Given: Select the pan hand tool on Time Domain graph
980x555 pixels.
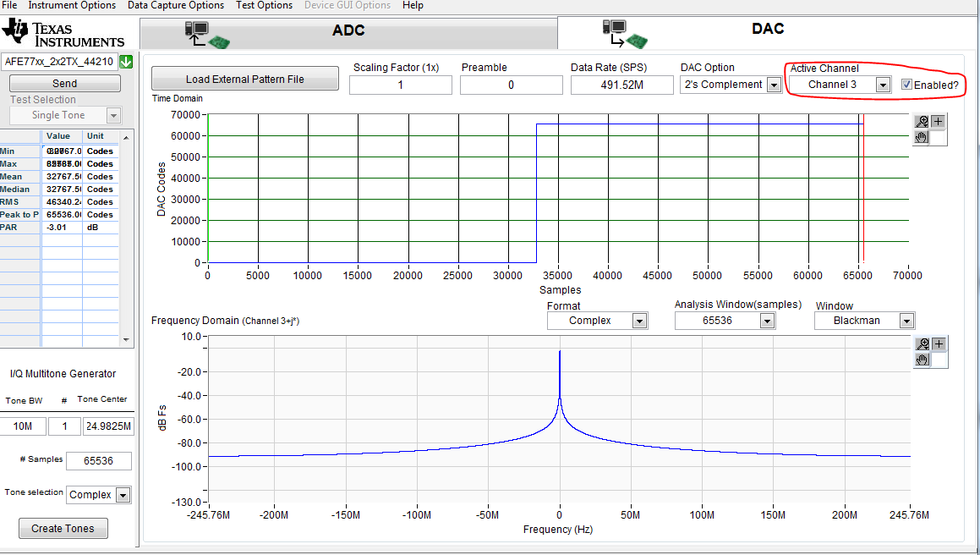Looking at the screenshot, I should click(x=922, y=137).
